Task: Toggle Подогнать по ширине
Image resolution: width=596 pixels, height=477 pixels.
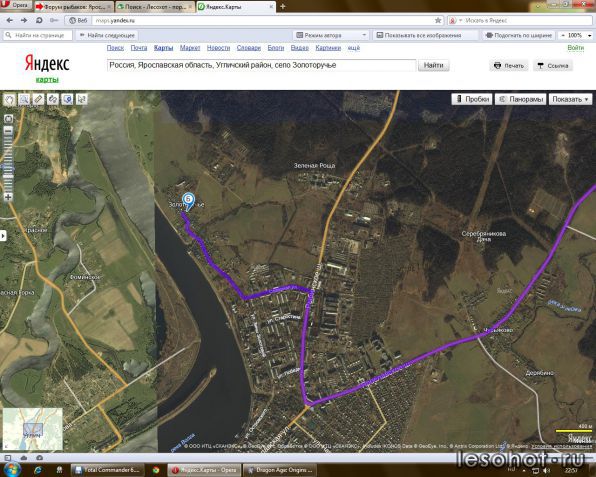Action: point(519,35)
